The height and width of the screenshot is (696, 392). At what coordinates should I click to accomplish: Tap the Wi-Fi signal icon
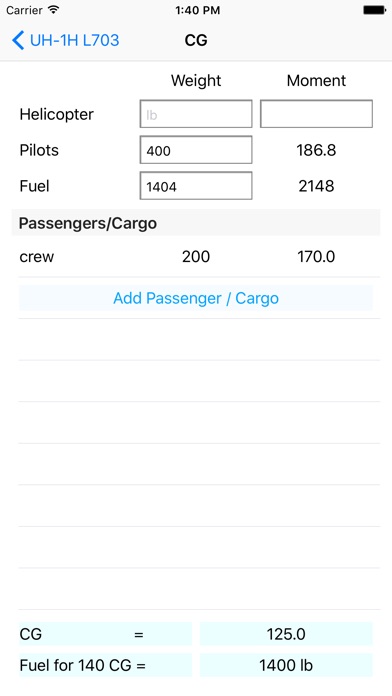tap(54, 10)
